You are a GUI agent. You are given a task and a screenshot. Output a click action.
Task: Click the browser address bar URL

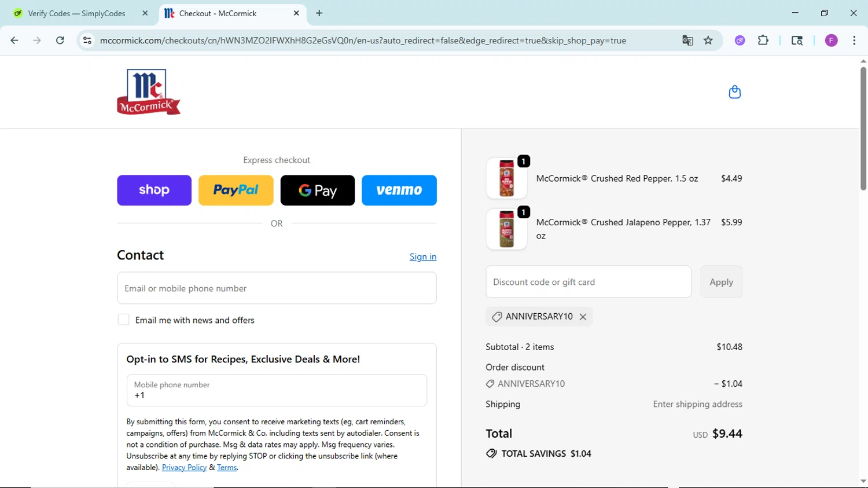point(363,41)
